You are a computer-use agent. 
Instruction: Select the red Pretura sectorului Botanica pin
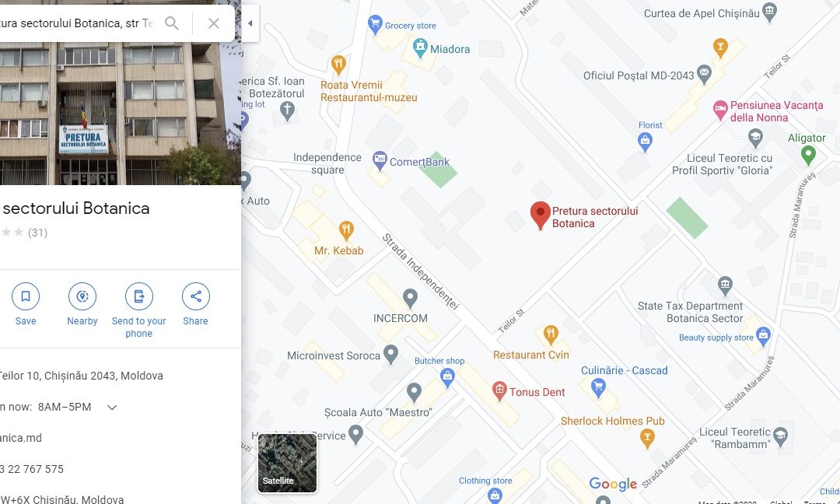(541, 215)
